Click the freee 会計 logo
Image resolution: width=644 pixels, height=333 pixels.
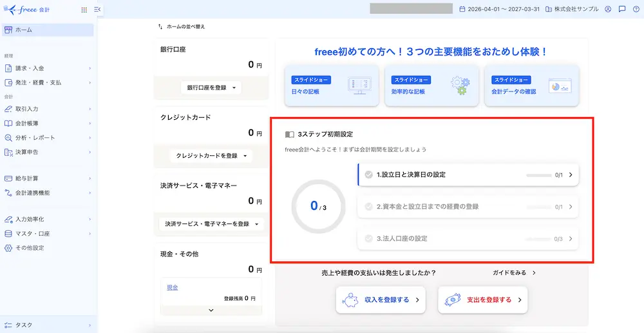(26, 10)
